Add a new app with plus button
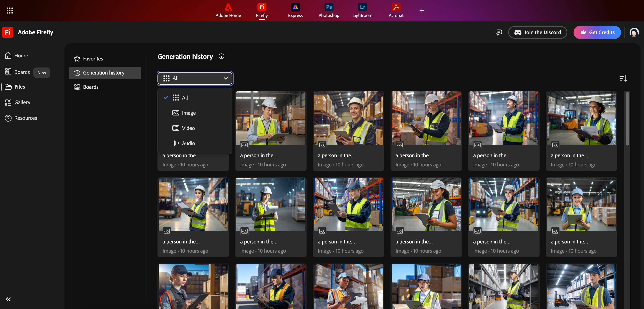 coord(422,11)
